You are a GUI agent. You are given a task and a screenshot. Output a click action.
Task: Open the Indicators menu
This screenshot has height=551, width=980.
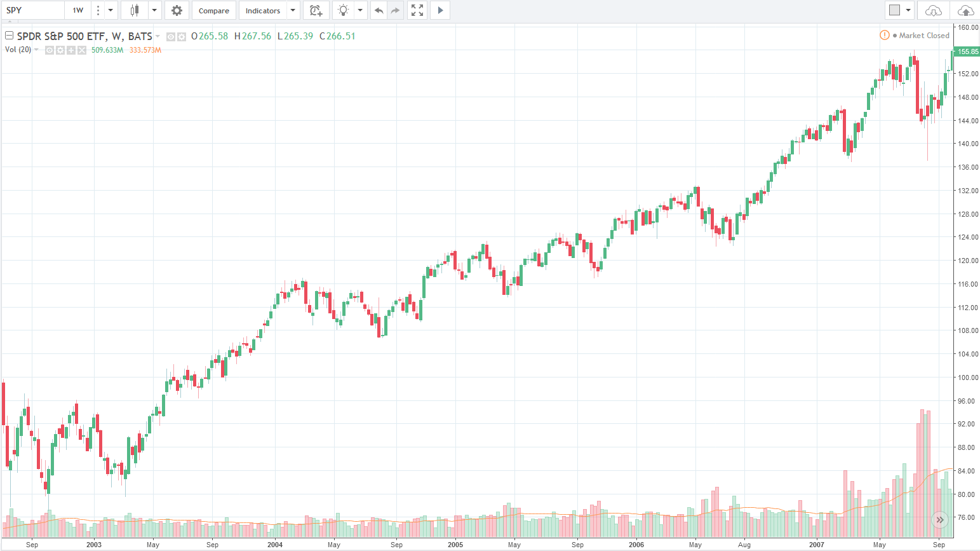(x=263, y=10)
